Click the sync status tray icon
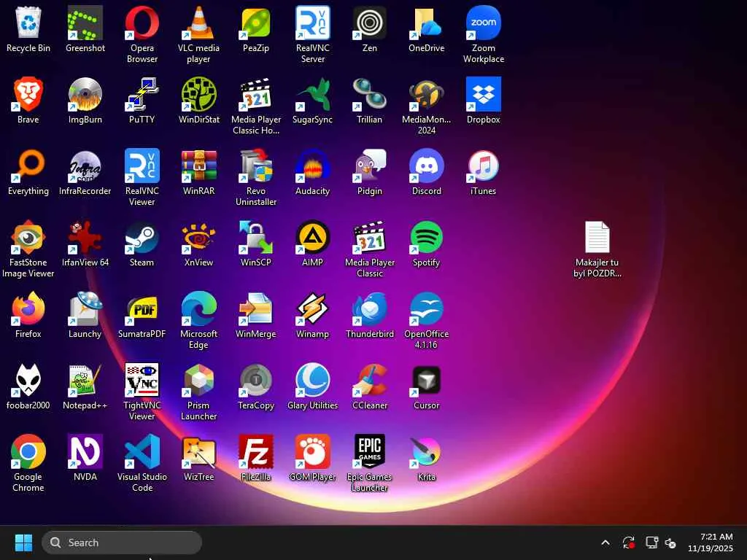This screenshot has height=560, width=747. tap(628, 542)
